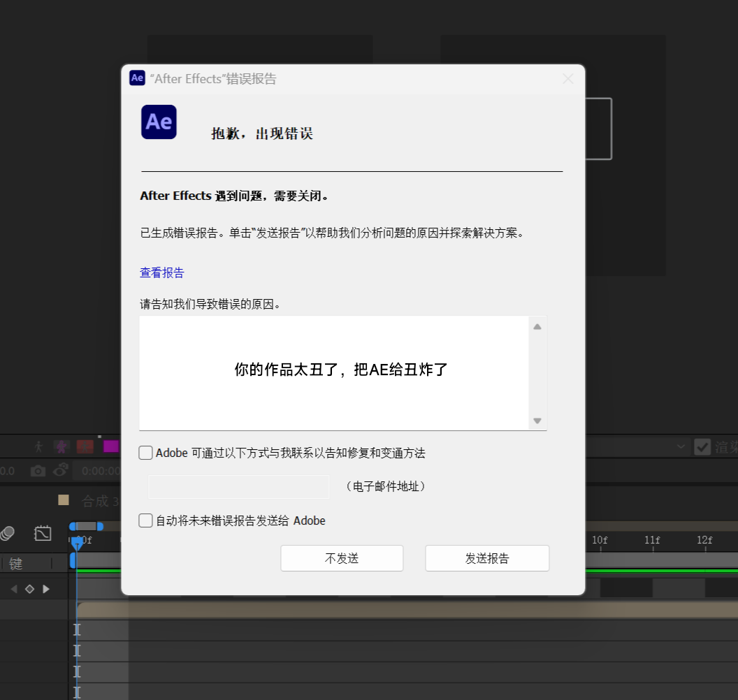The width and height of the screenshot is (738, 700).
Task: Click the 12f mark on time ruler
Action: (x=704, y=540)
